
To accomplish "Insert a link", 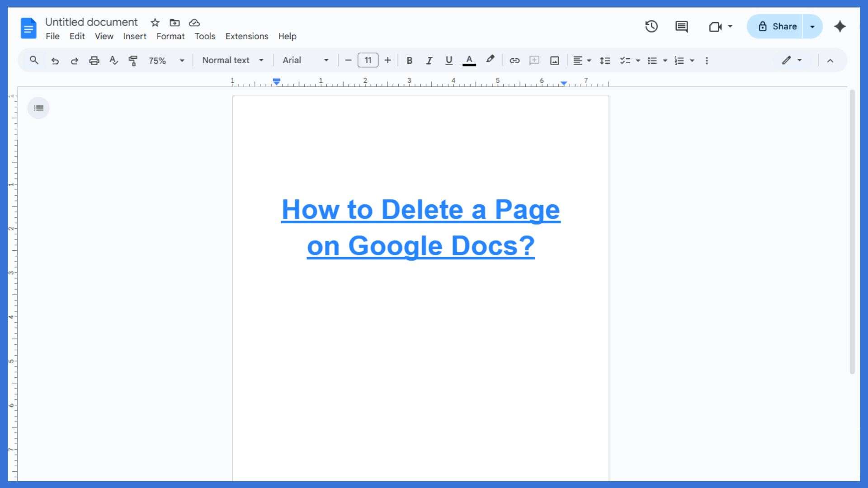I will (514, 61).
